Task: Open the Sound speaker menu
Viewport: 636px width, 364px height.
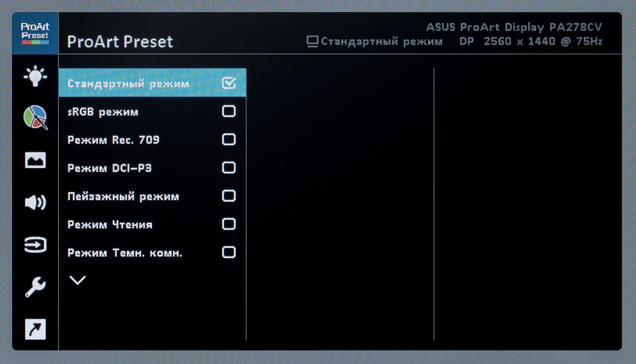Action: pos(35,202)
